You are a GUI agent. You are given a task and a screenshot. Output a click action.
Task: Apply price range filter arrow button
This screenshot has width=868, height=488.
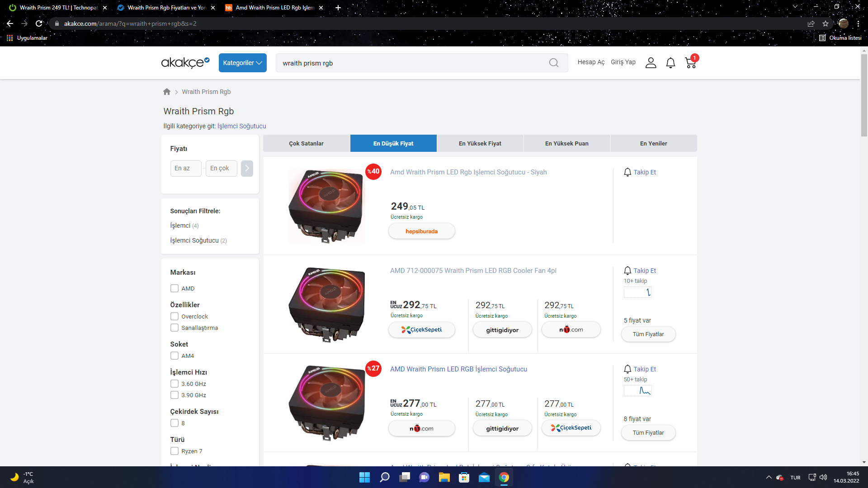pyautogui.click(x=247, y=169)
